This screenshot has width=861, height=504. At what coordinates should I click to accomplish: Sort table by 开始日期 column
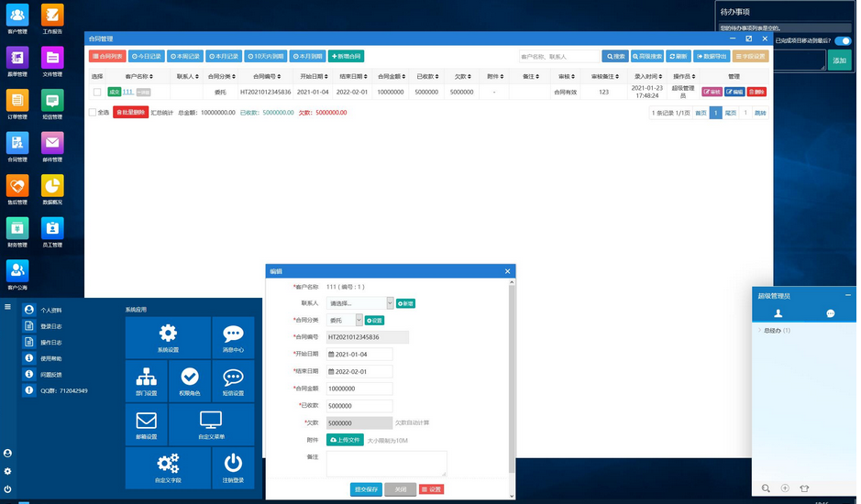pos(315,76)
